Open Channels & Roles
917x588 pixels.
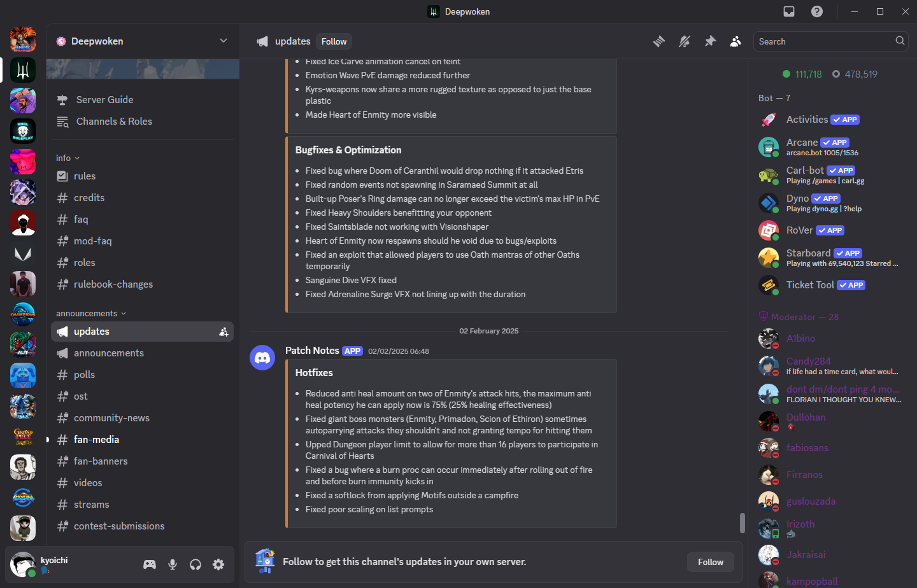coord(143,122)
